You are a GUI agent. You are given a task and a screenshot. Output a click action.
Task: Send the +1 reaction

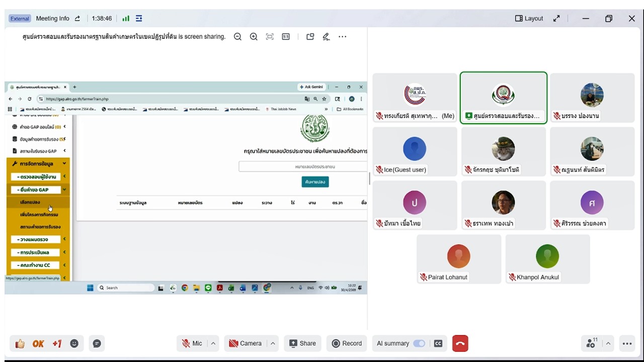click(x=57, y=343)
